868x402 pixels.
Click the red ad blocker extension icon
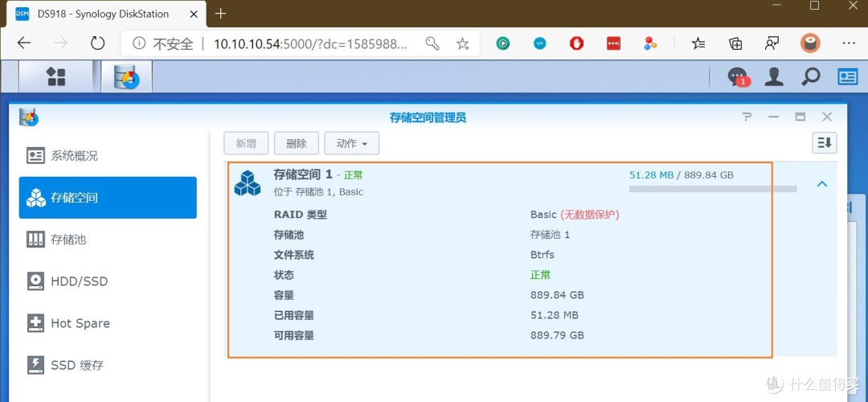(x=577, y=43)
